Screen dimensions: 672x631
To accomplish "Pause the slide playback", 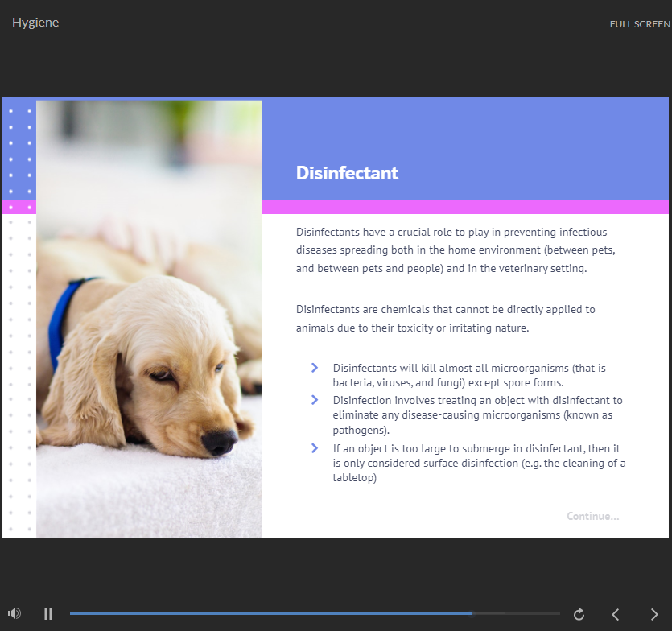I will 48,614.
